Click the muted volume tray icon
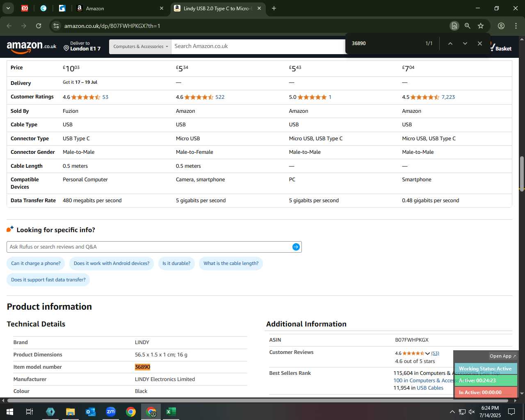The image size is (525, 420). (x=472, y=412)
